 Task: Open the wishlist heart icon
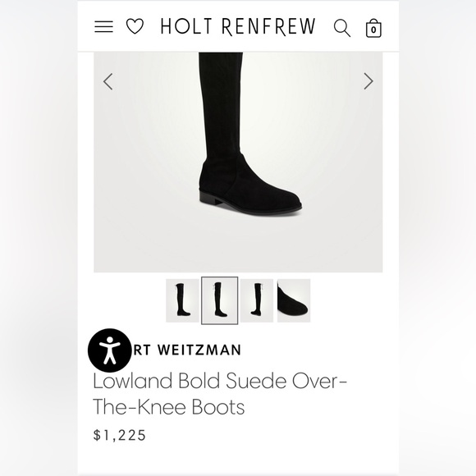pos(135,26)
